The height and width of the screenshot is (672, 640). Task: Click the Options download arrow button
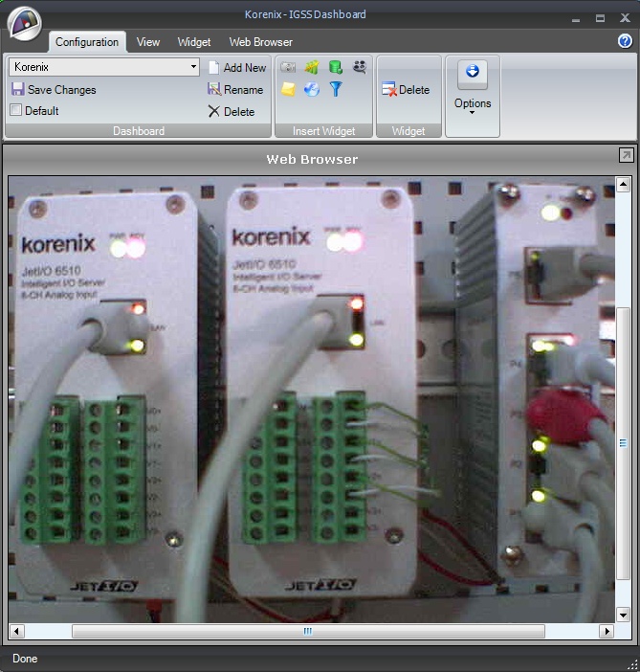pyautogui.click(x=472, y=74)
